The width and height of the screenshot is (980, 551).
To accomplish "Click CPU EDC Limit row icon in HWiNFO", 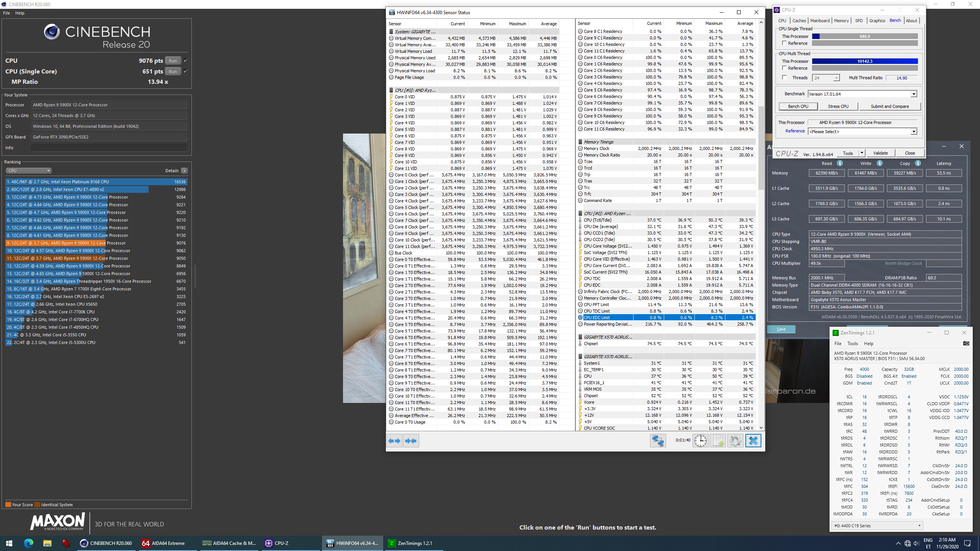I will tap(580, 318).
